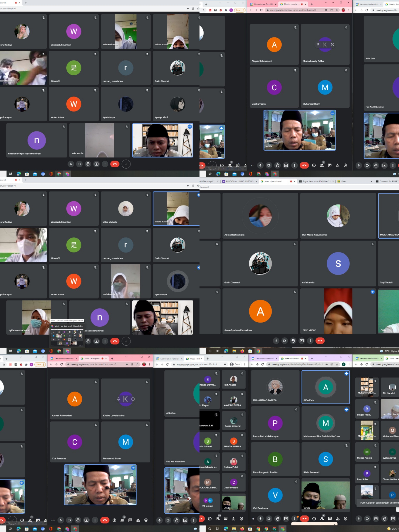Toggle microphone in the dwd-fwxi meeting toolbar
Viewport: 399px width, 532px height.
(260, 519)
